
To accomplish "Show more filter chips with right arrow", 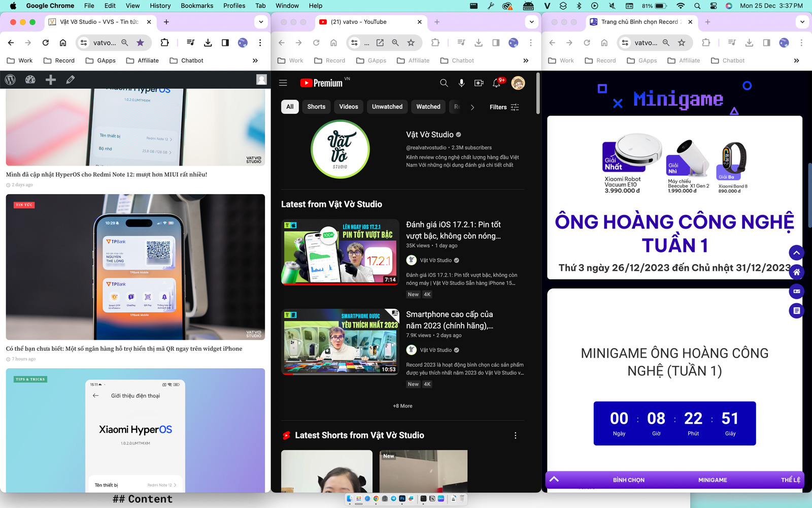I will pos(472,107).
